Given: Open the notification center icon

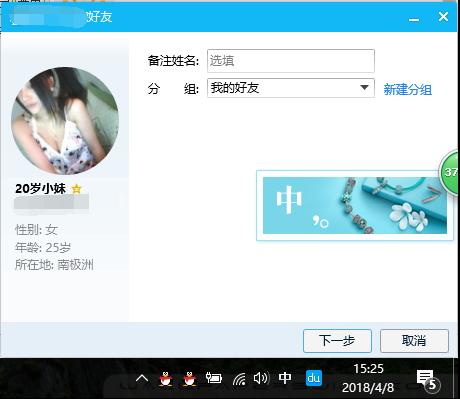Looking at the screenshot, I should click(428, 380).
